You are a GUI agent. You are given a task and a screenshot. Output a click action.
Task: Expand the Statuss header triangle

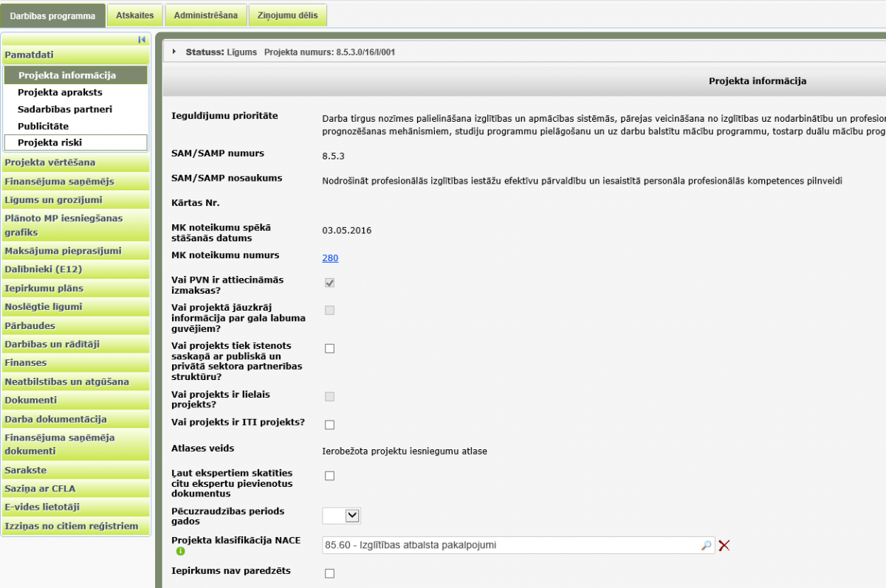pos(174,52)
